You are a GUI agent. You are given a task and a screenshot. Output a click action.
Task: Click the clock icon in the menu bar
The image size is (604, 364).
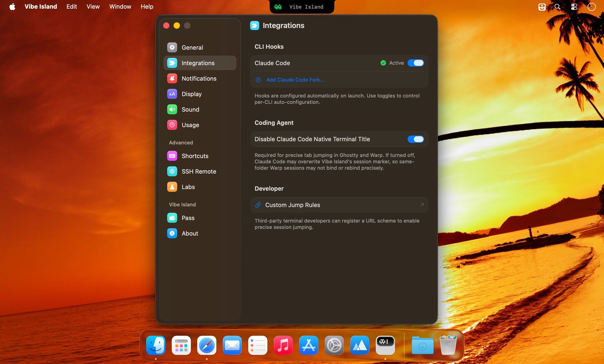[591, 7]
